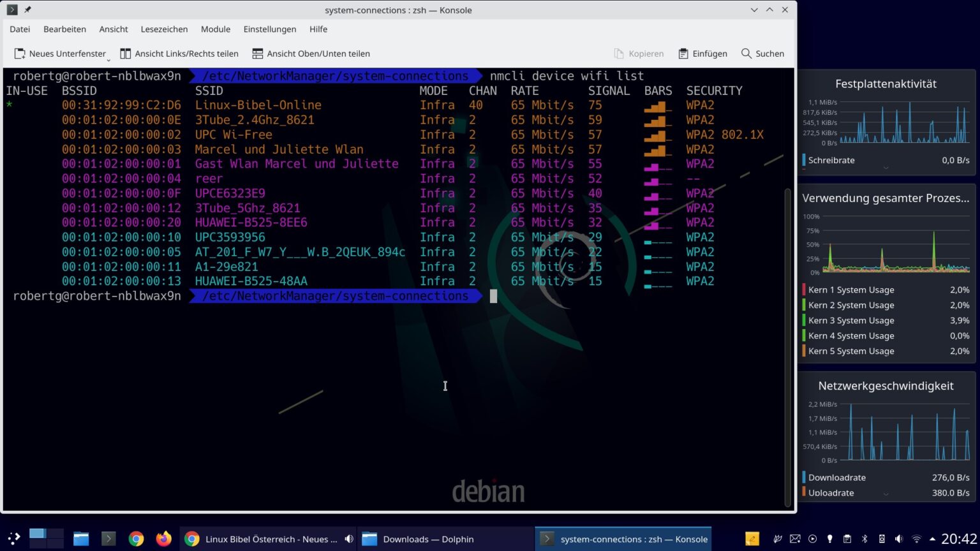This screenshot has height=551, width=980.
Task: Switch to the Downloads — Dolphin window
Action: (427, 539)
